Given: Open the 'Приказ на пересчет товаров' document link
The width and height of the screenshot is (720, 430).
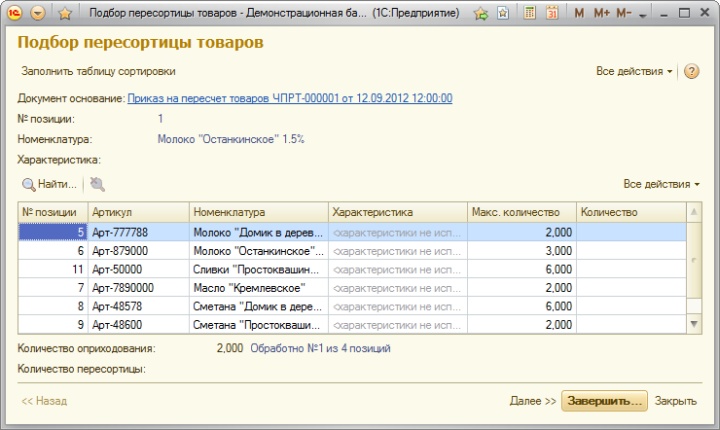Looking at the screenshot, I should pos(290,98).
